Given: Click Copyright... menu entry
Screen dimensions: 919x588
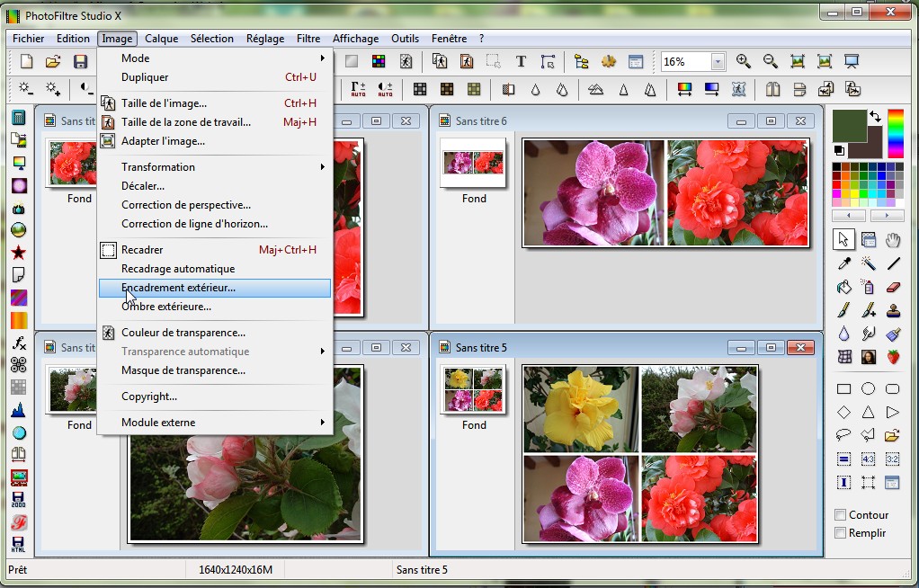Looking at the screenshot, I should point(215,396).
